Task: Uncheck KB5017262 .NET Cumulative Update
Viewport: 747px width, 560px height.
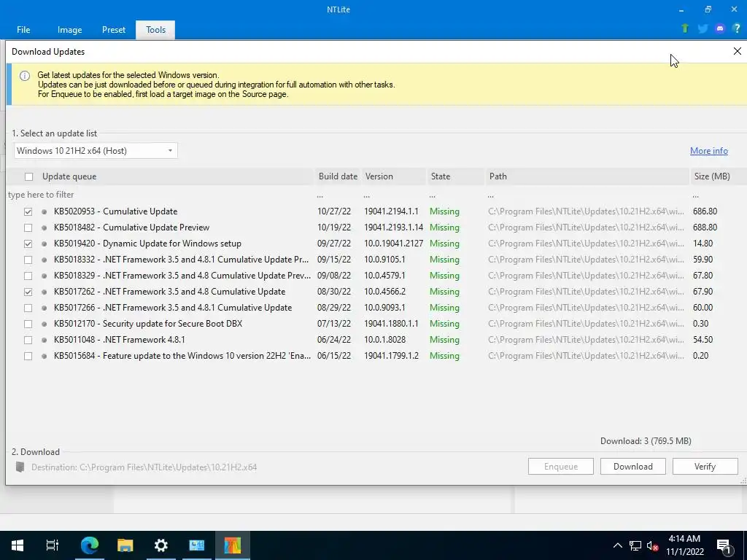Action: coord(28,292)
